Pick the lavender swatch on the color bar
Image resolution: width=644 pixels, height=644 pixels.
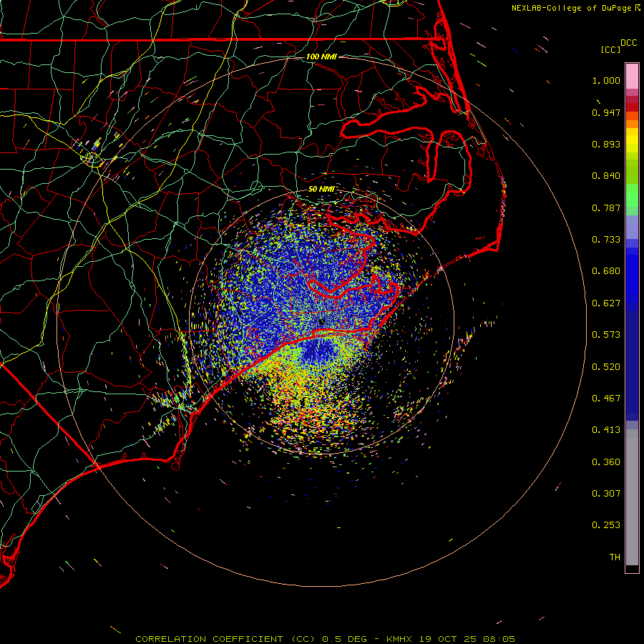(632, 228)
